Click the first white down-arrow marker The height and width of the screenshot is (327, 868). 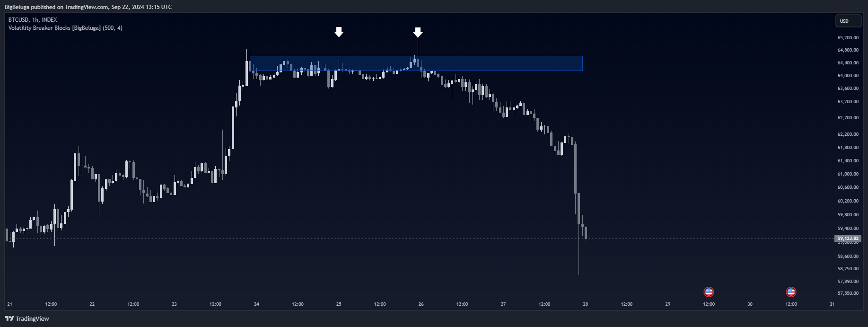pos(339,32)
